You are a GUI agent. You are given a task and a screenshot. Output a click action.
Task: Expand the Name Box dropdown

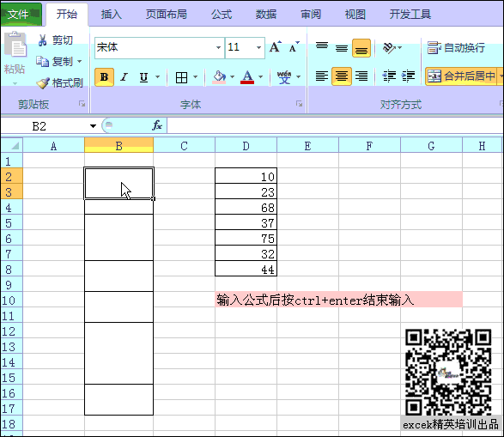(x=94, y=126)
